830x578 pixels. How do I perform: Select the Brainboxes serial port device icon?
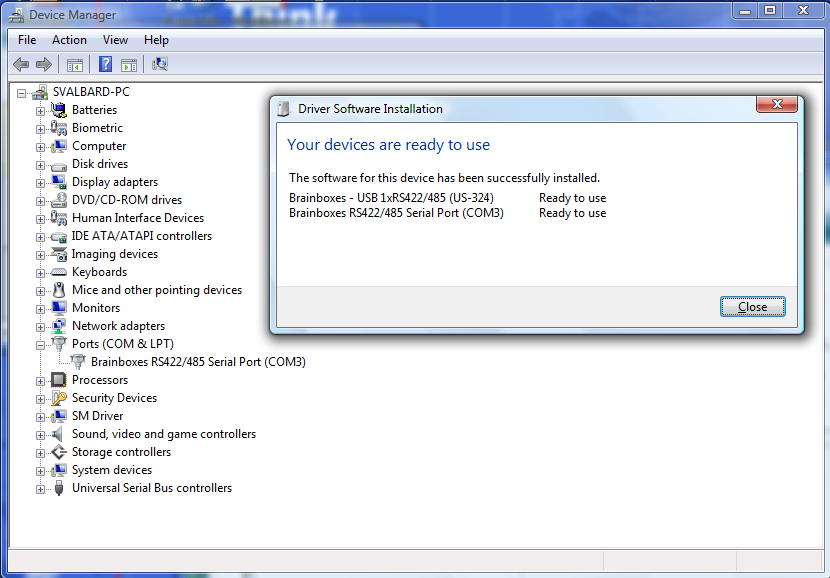(78, 362)
